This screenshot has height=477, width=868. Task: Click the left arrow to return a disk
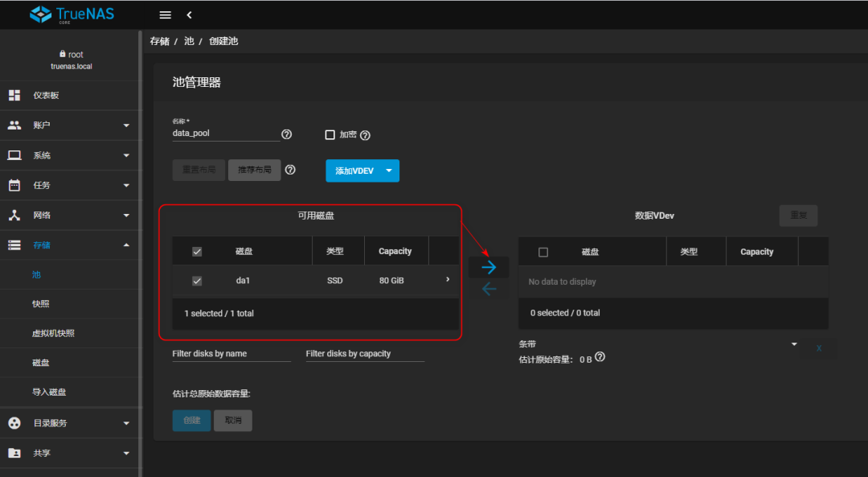pos(489,289)
